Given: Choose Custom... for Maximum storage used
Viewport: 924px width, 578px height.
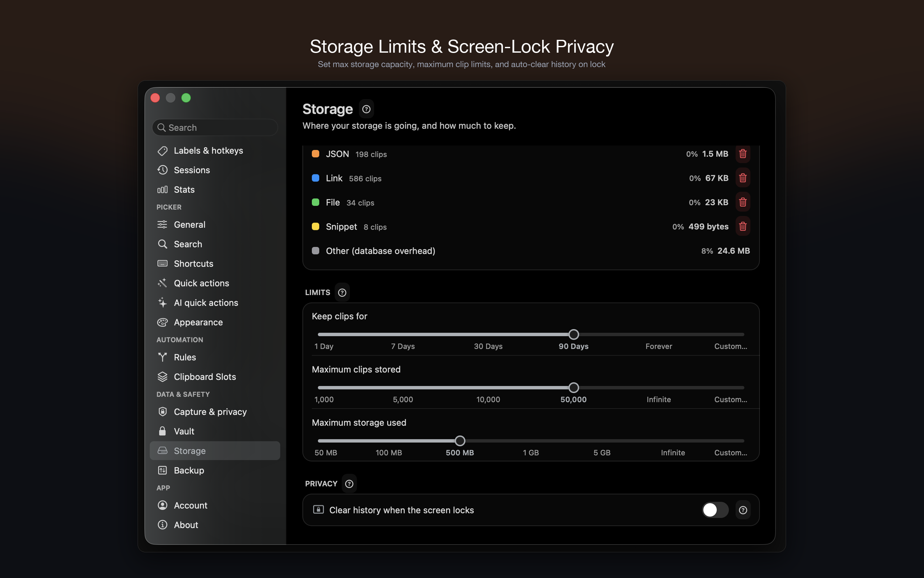Looking at the screenshot, I should tap(731, 453).
